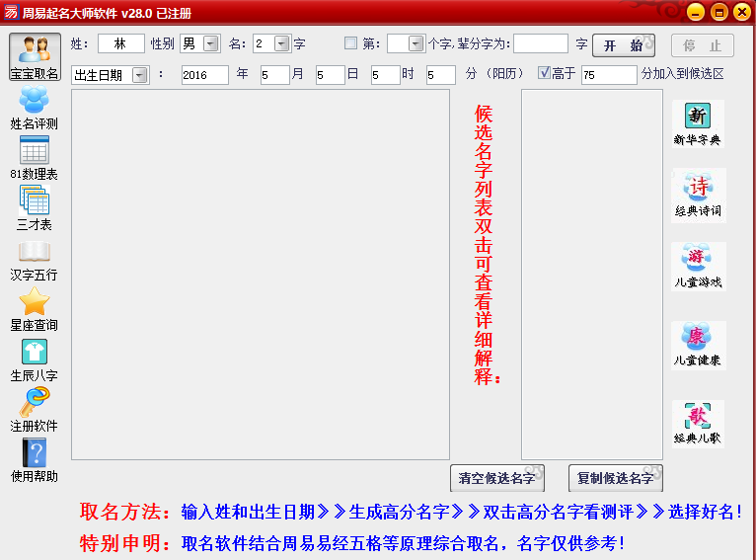Open the name character count dropdown
The height and width of the screenshot is (560, 756).
point(281,44)
